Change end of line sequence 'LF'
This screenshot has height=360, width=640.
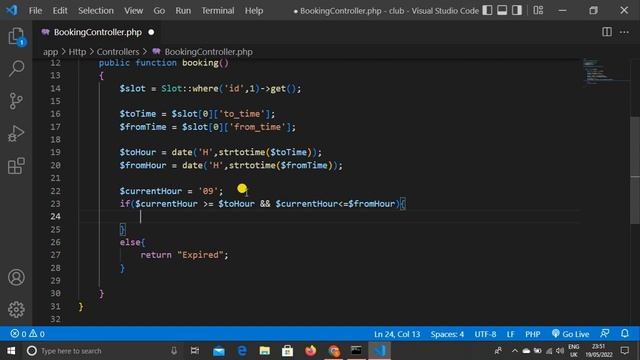pos(510,334)
